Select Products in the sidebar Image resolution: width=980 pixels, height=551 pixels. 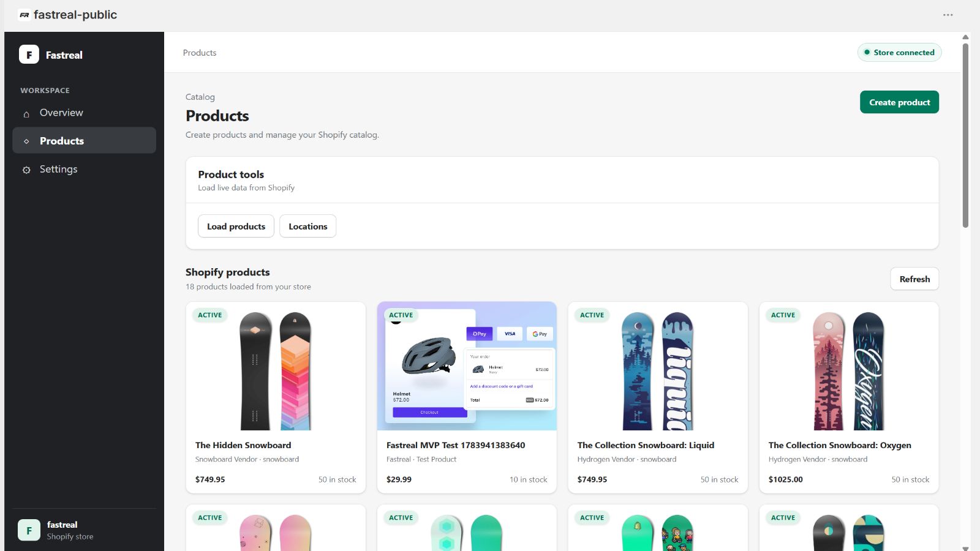pyautogui.click(x=84, y=141)
